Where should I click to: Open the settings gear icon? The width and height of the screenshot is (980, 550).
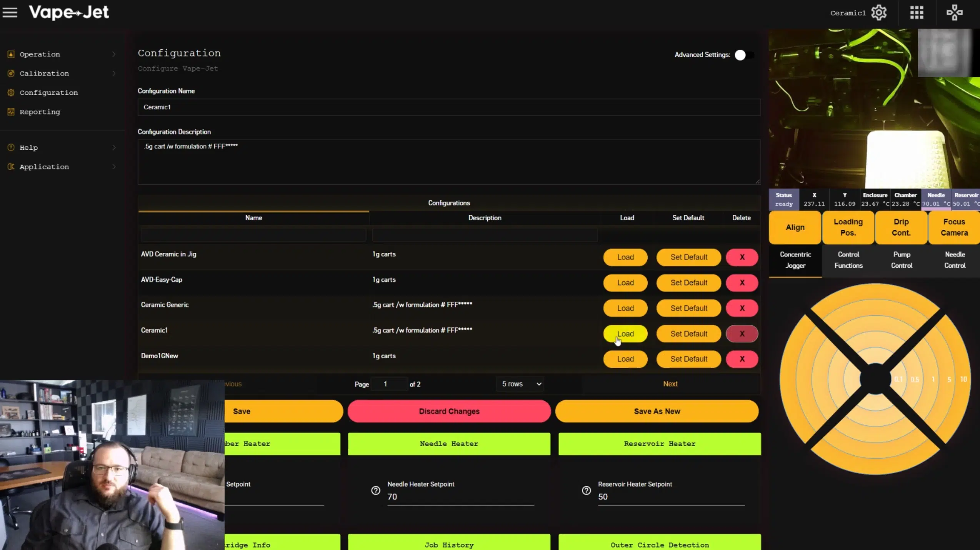[x=879, y=13]
